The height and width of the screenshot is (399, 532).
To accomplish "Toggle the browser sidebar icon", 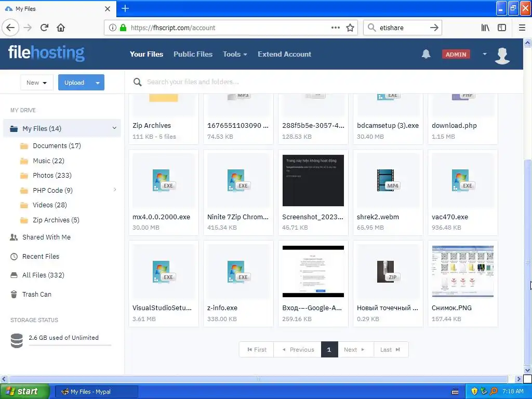I will [502, 28].
